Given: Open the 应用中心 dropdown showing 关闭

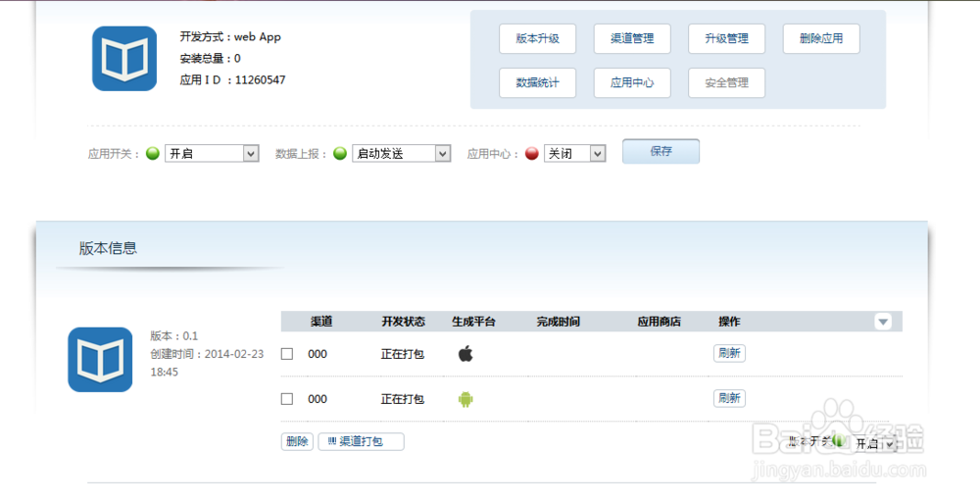Looking at the screenshot, I should [575, 154].
